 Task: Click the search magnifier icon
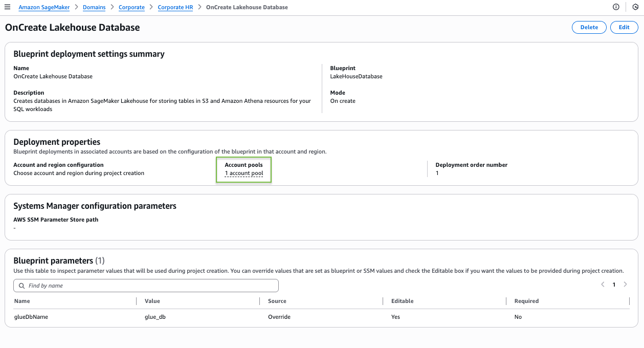21,286
